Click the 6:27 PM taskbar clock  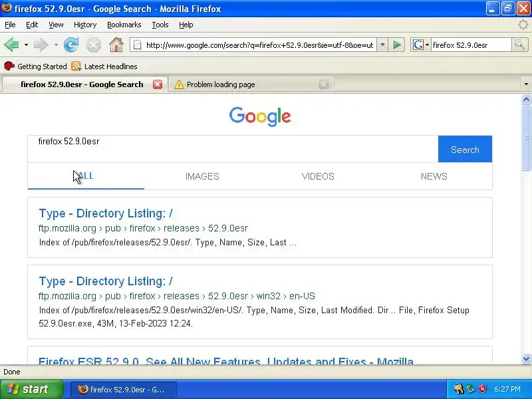507,389
